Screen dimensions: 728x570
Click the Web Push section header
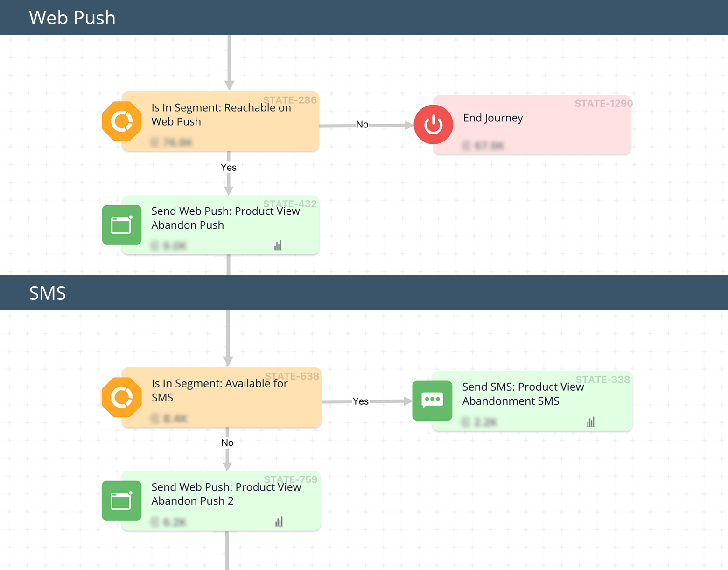(x=72, y=18)
